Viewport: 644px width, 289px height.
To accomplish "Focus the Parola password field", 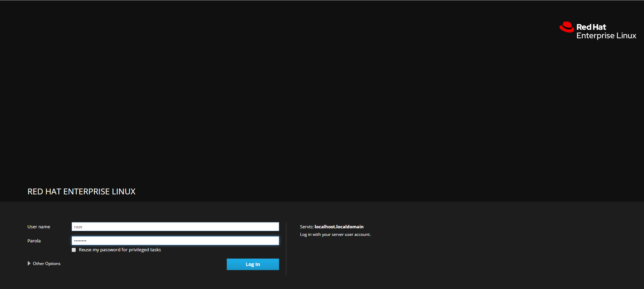I will [175, 241].
